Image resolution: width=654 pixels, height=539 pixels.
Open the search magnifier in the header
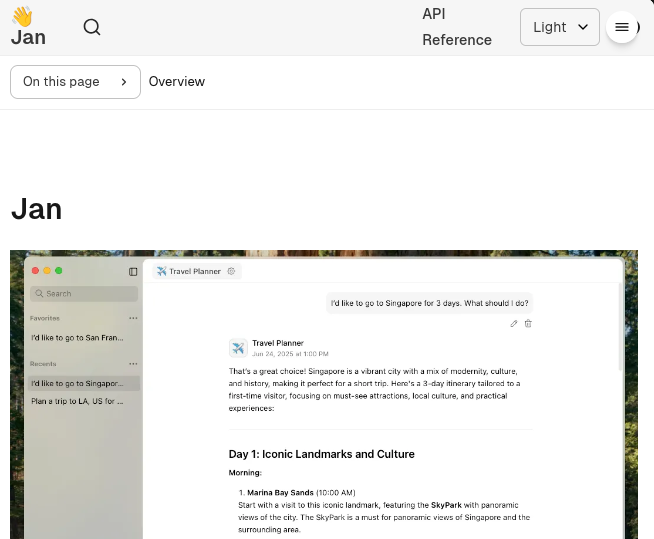(x=92, y=27)
